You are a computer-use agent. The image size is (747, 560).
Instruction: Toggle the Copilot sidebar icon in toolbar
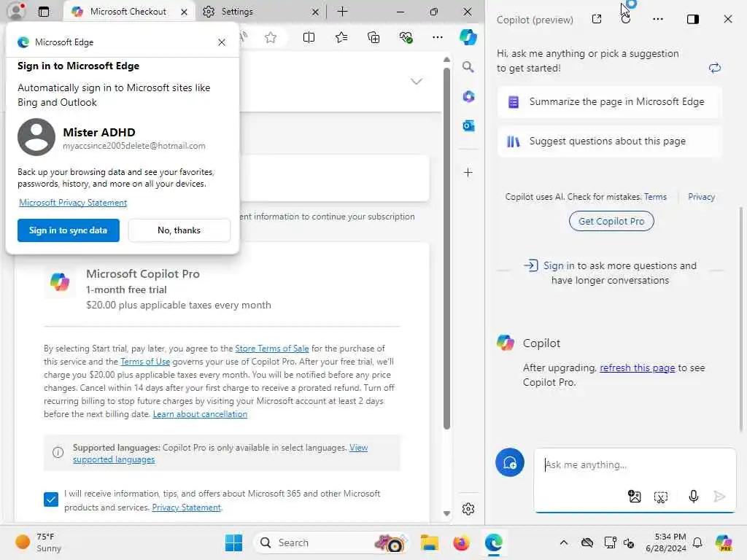tap(468, 37)
